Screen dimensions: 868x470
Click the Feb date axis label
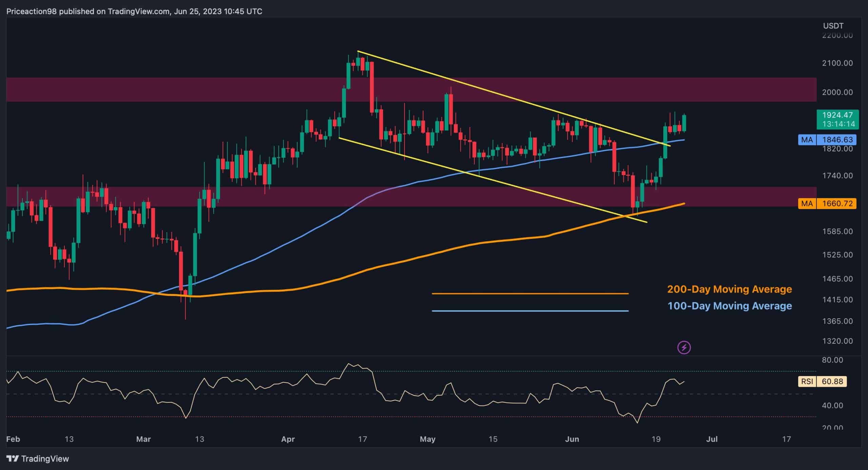tap(13, 439)
